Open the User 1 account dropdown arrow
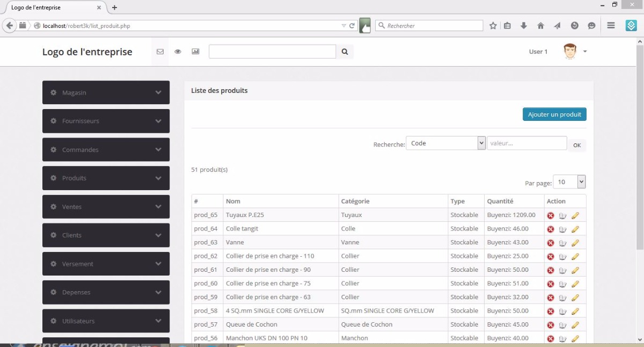The image size is (644, 347). 585,52
